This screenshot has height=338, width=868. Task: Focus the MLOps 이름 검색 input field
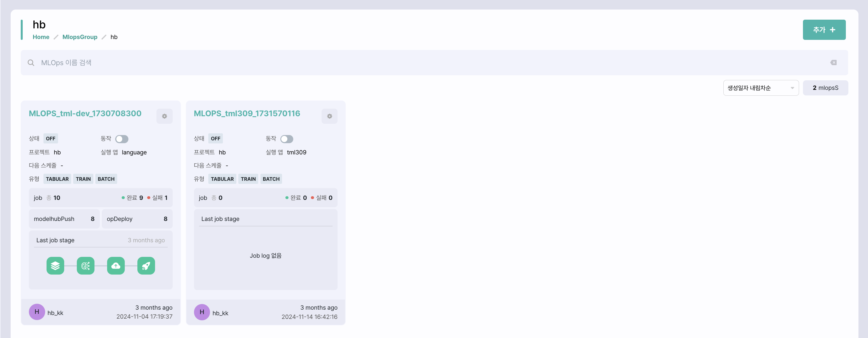(434, 63)
